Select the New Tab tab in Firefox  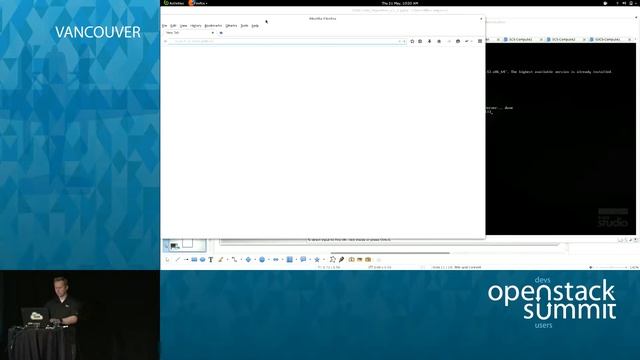pyautogui.click(x=189, y=33)
